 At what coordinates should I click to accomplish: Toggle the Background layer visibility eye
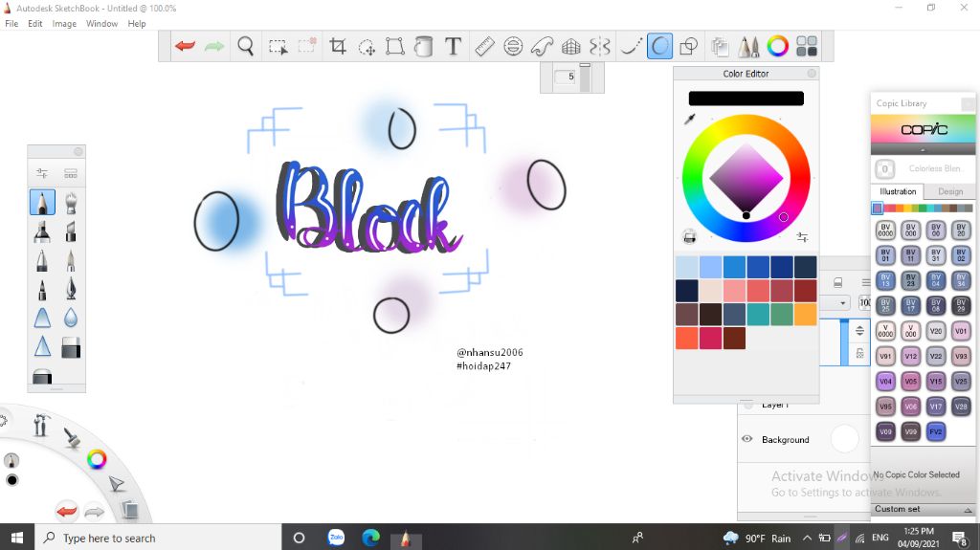(x=746, y=439)
